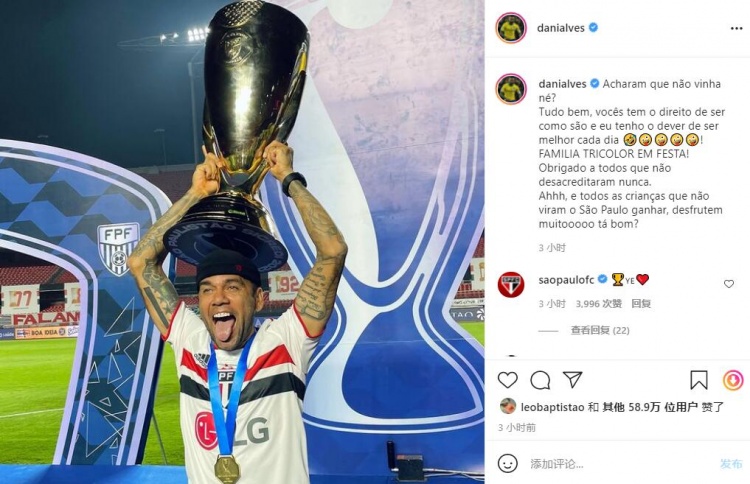Open comments via the speech bubble icon
750x484 pixels.
pos(540,380)
